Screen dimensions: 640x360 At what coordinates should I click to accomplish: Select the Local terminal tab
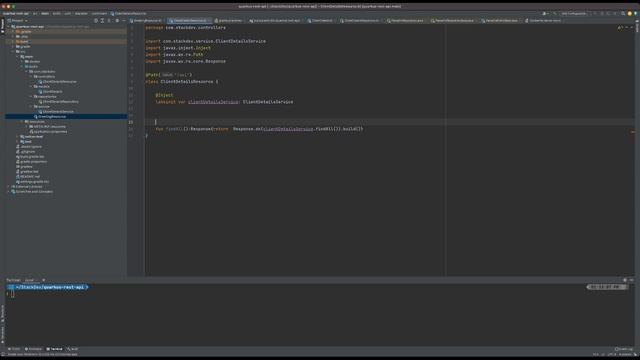point(29,280)
